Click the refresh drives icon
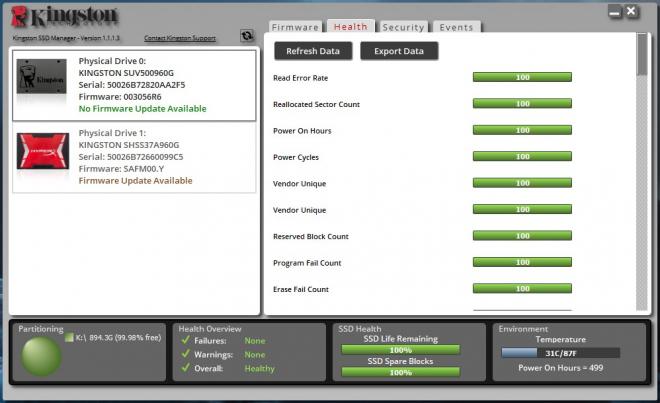Screen dimensions: 660x403 [247, 36]
